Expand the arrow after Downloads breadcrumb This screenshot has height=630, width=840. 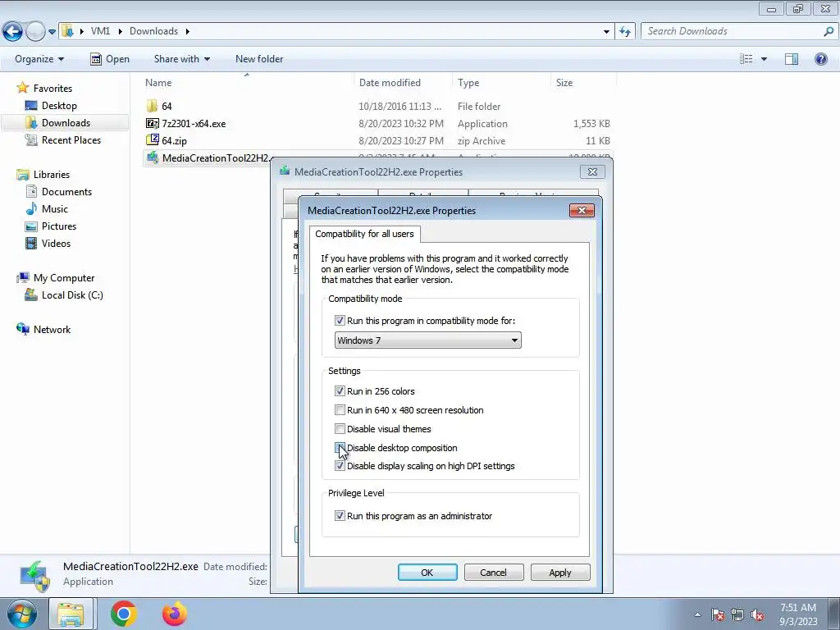[188, 31]
